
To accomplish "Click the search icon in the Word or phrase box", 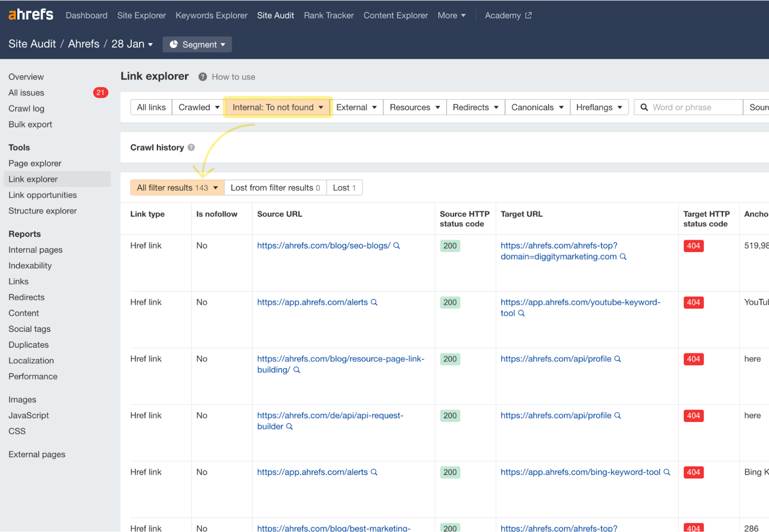I will coord(644,107).
